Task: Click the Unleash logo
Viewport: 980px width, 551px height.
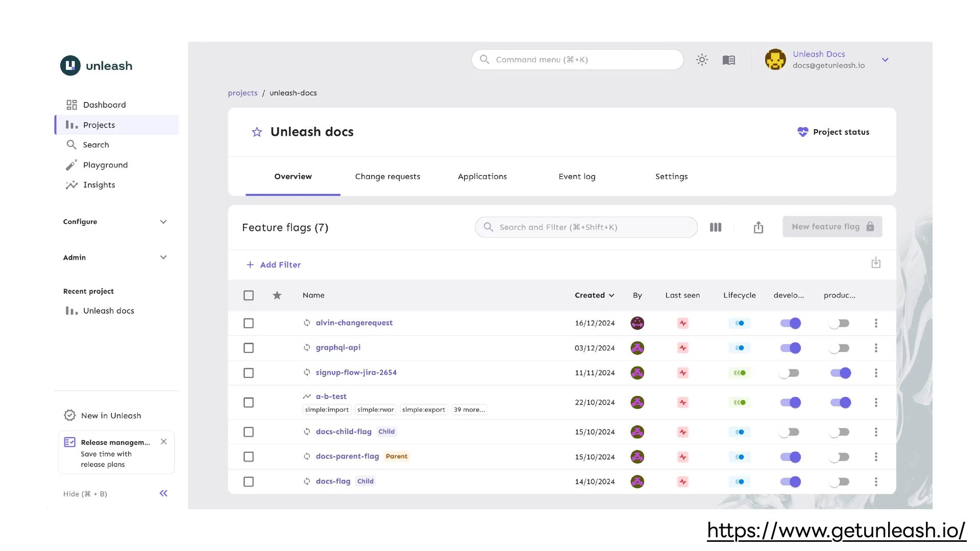Action: (96, 66)
